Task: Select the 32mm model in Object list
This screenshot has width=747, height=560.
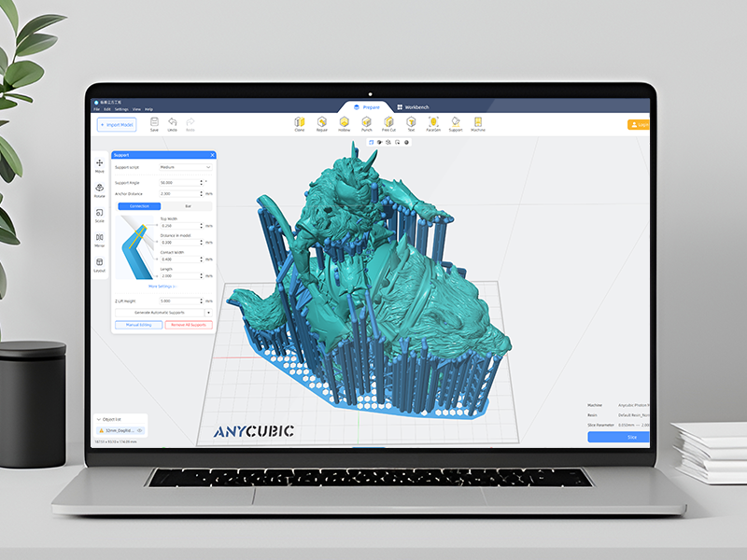Action: pyautogui.click(x=121, y=430)
